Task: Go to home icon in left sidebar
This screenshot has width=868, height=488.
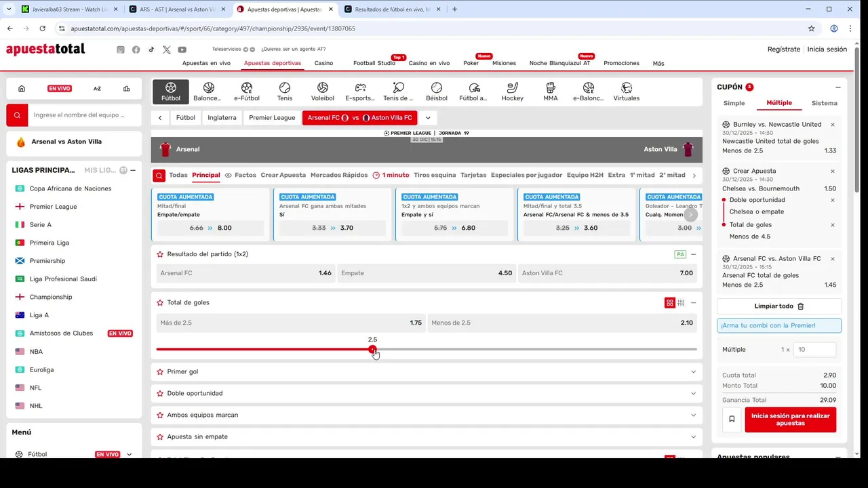Action: tap(22, 89)
